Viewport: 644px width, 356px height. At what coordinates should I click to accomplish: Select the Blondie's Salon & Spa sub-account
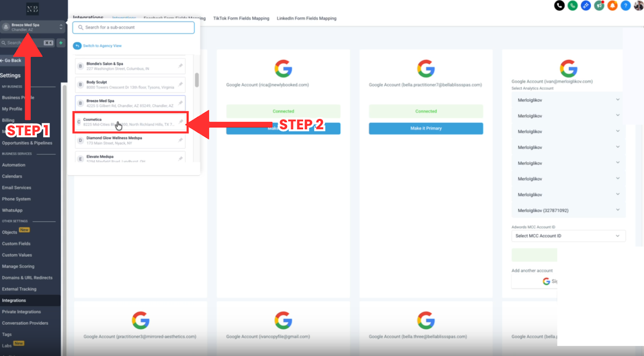[x=130, y=66]
